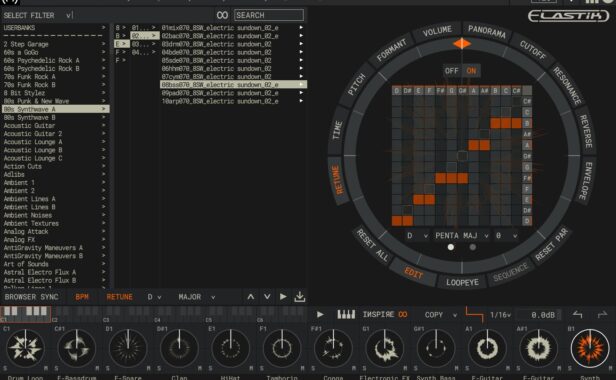Open the 0 value dropdown right of PENTA MAJ
This screenshot has height=380, width=616.
pyautogui.click(x=506, y=236)
